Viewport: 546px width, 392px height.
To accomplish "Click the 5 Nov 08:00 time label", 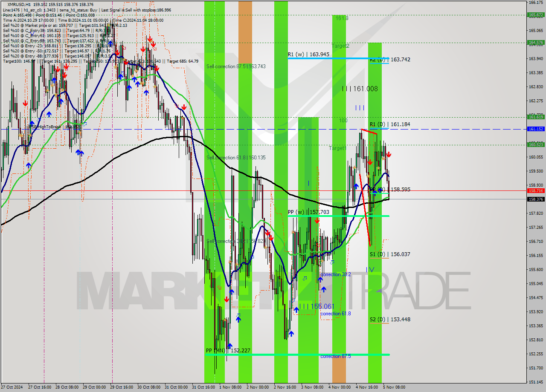I will pos(394,387).
